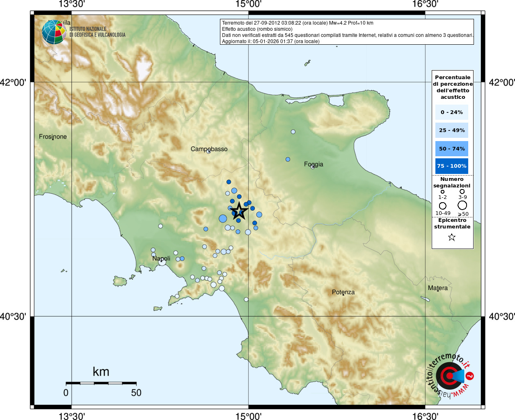Click the Frosinone city label

[x=53, y=137]
